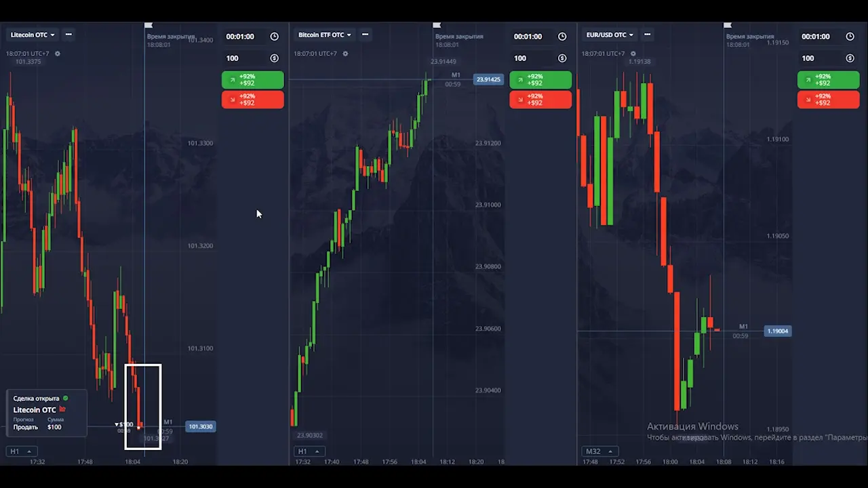Screen dimensions: 868x488
Task: Click the open Litecoin OTC trade card
Action: (46, 412)
